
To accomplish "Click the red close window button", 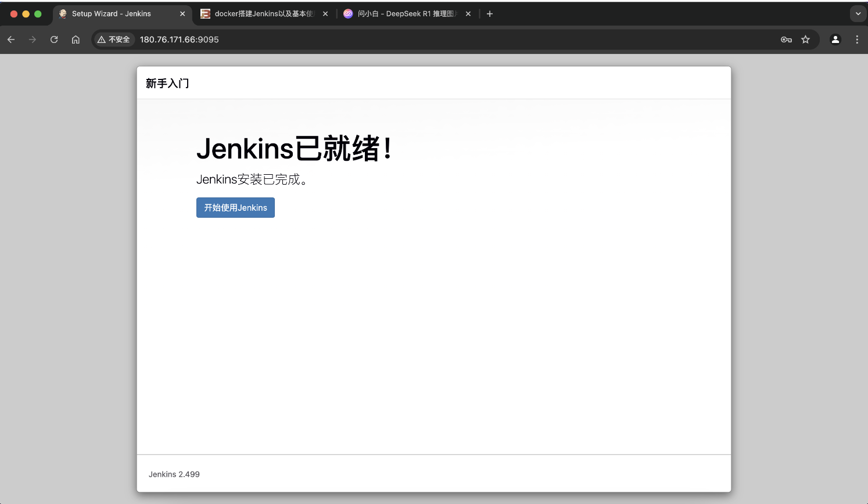I will 14,14.
